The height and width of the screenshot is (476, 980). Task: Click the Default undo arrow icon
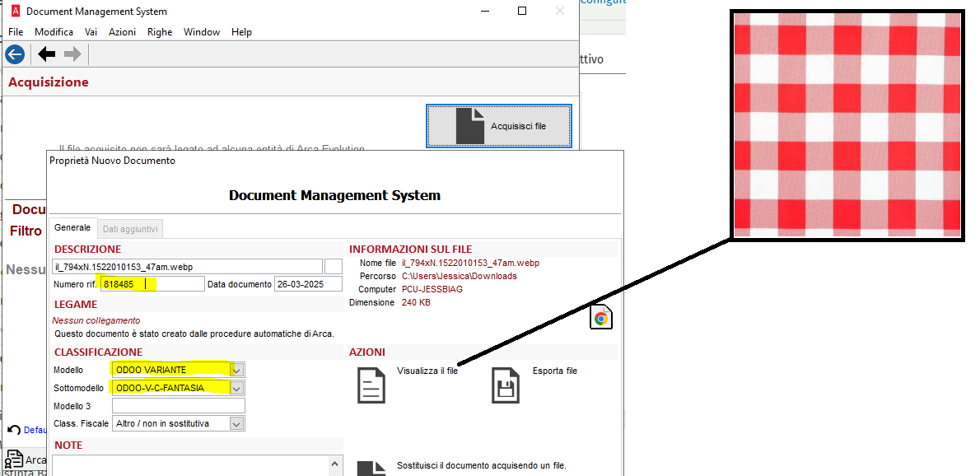(14, 430)
